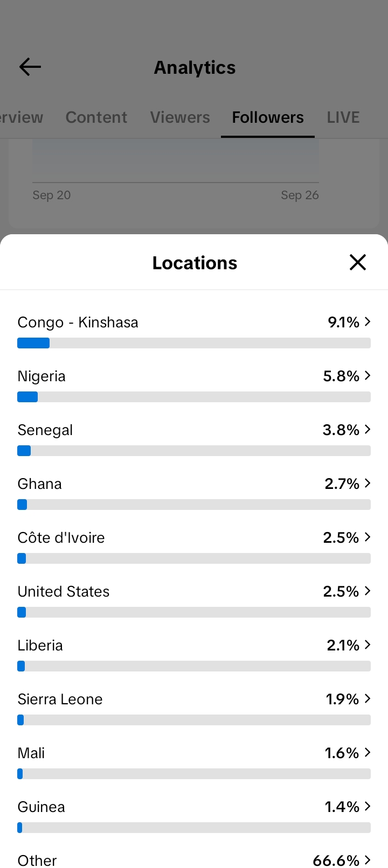Expand the Senegal chevron
388x868 pixels.
pyautogui.click(x=368, y=429)
